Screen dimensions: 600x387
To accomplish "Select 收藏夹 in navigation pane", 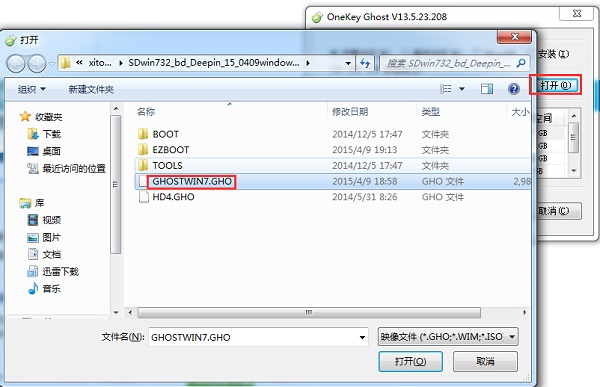I will [x=49, y=117].
